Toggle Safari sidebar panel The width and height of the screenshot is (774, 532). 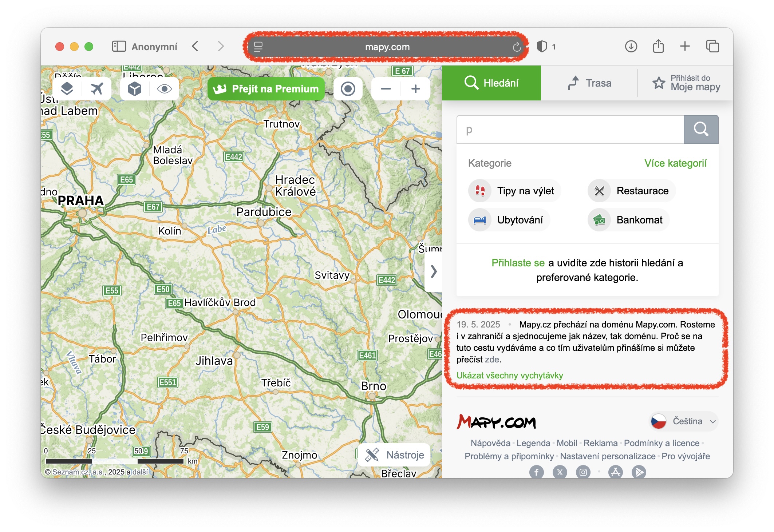pos(119,47)
